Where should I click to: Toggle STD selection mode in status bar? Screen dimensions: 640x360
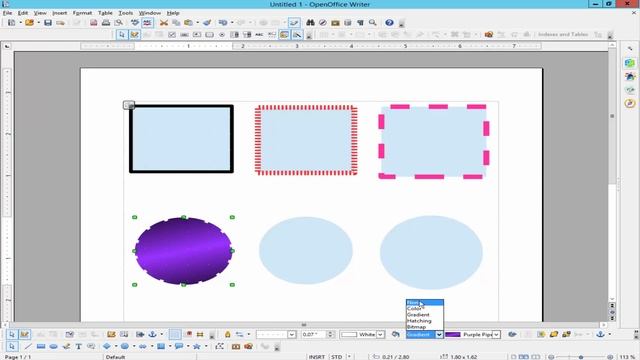point(337,357)
